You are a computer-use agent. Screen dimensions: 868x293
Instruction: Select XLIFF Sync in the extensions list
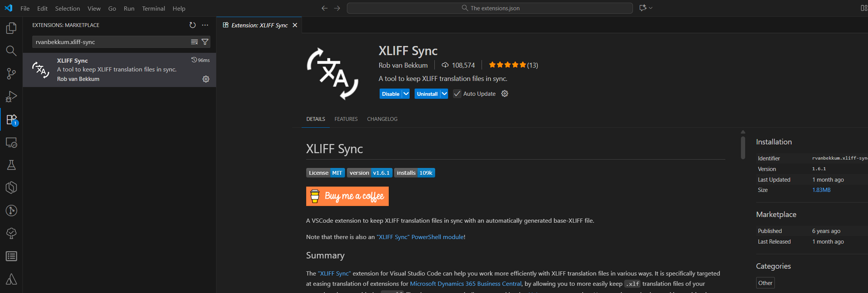coord(119,70)
